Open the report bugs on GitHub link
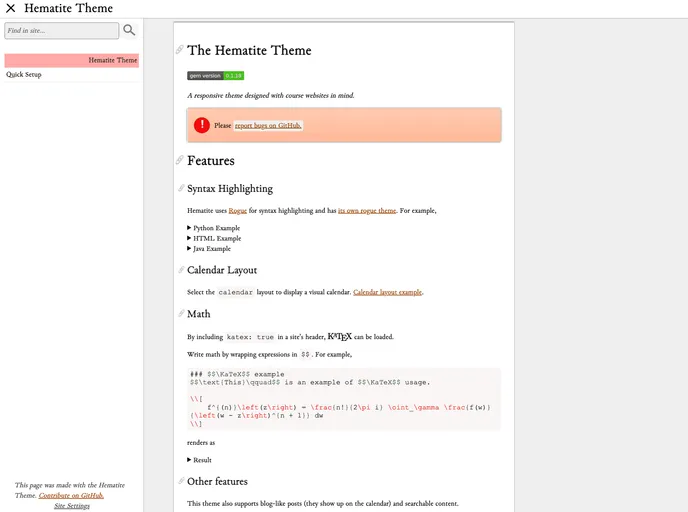 [268, 126]
